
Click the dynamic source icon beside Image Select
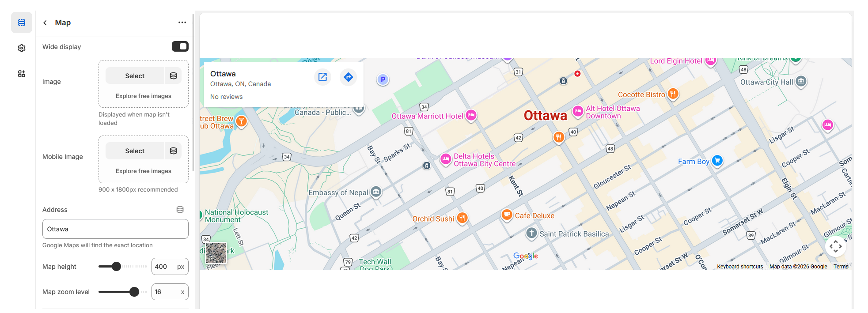point(173,75)
